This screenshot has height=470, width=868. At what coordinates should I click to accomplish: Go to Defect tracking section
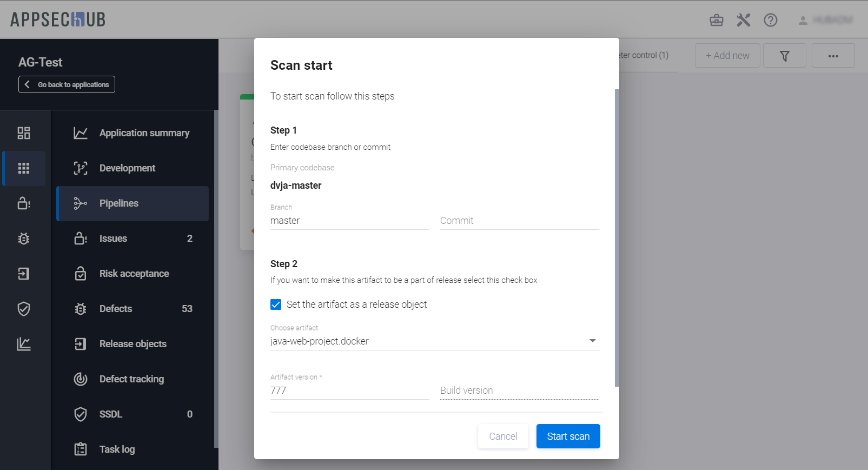click(131, 379)
